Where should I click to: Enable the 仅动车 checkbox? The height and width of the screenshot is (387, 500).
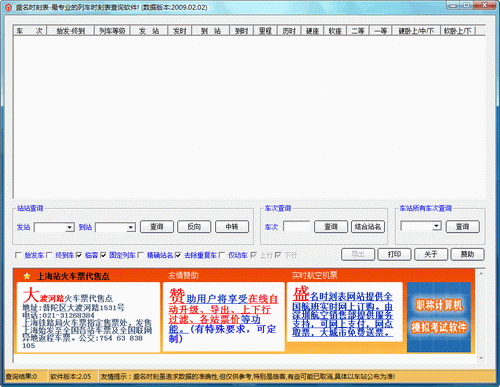pos(222,255)
